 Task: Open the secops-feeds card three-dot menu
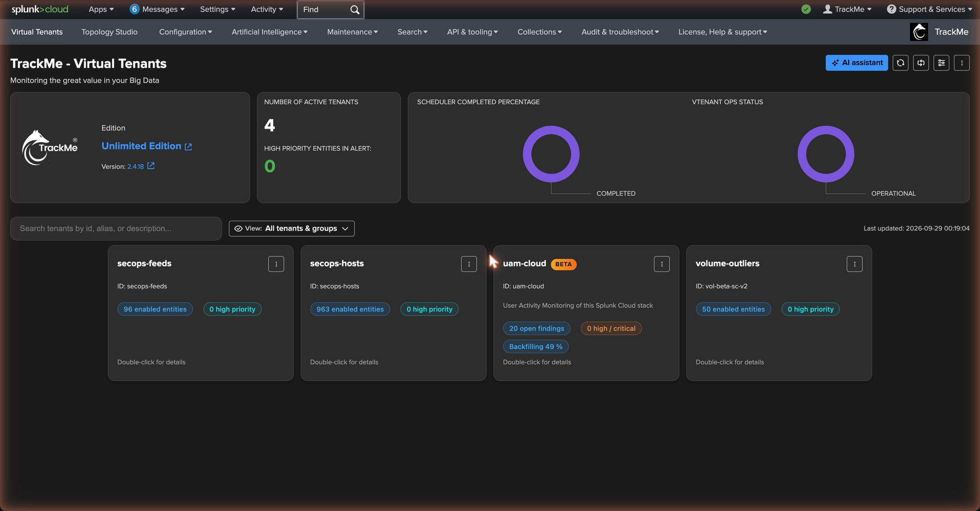click(x=276, y=264)
